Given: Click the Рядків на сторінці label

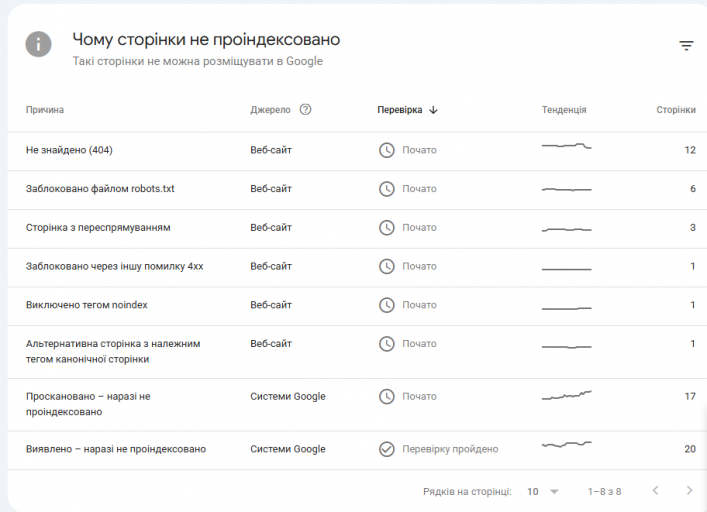Looking at the screenshot, I should coord(467,492).
